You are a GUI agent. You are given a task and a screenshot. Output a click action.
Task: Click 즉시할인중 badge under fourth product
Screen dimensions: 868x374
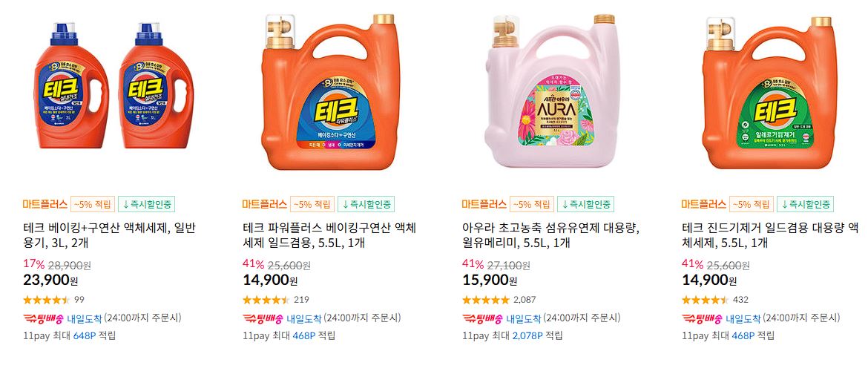pos(805,204)
